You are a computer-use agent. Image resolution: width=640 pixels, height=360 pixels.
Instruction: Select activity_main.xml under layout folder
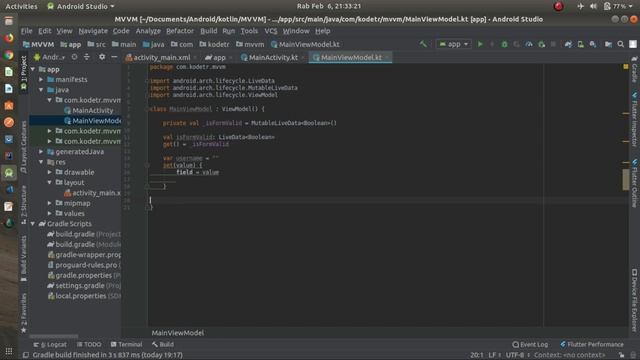(92, 193)
